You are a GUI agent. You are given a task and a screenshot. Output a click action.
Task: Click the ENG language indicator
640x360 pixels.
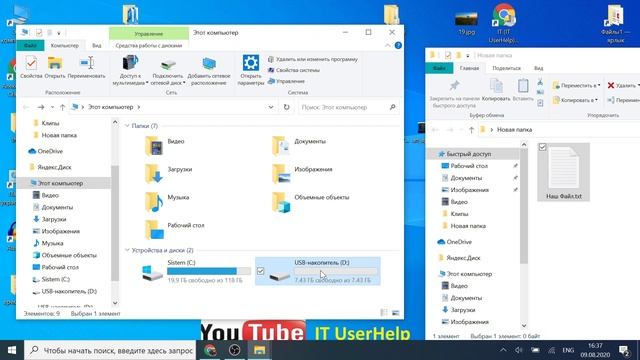[x=568, y=350]
